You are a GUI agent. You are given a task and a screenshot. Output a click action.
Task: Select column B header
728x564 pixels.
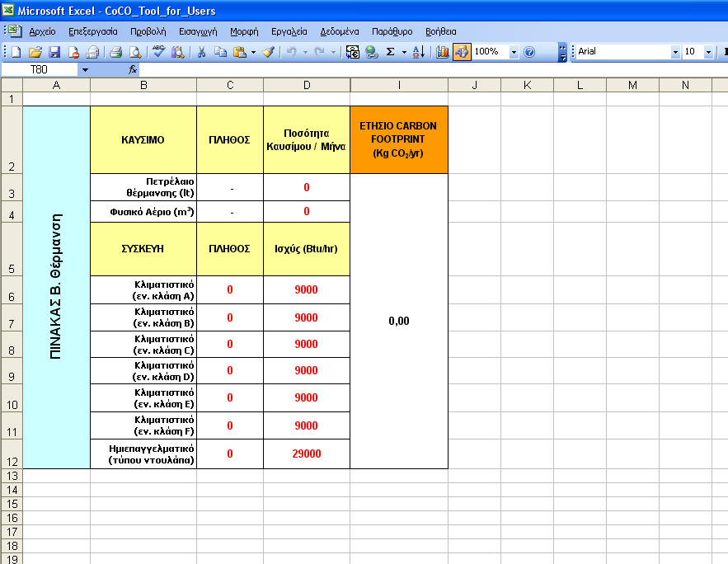click(x=143, y=85)
